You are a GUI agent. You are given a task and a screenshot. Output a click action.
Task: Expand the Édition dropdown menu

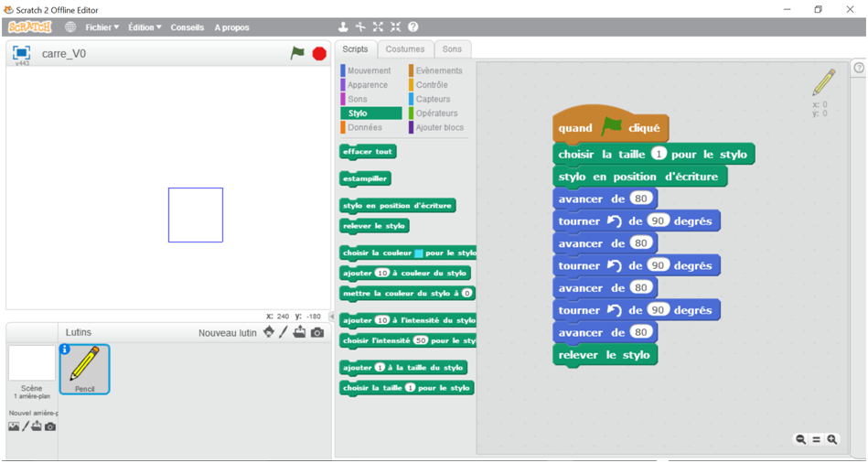pos(145,27)
